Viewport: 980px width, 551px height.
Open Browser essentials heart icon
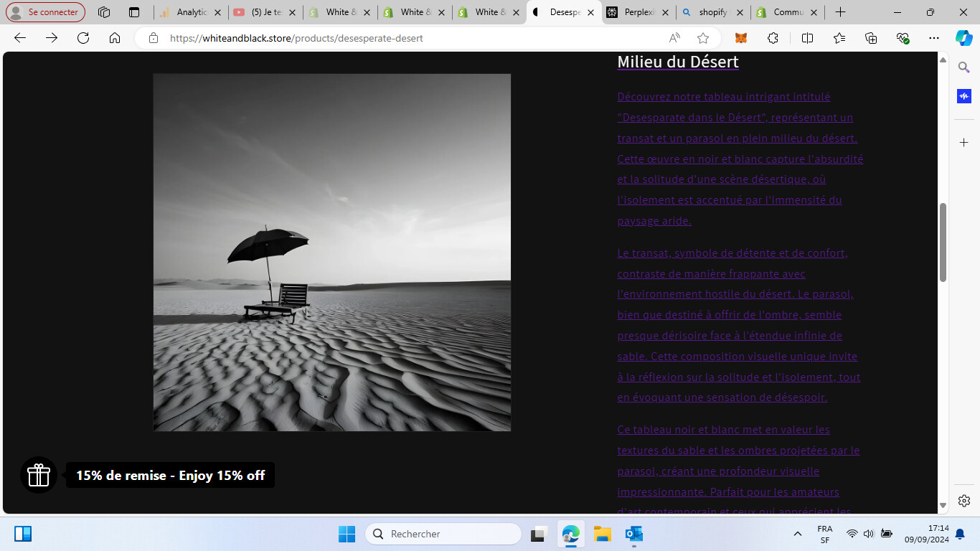coord(903,38)
